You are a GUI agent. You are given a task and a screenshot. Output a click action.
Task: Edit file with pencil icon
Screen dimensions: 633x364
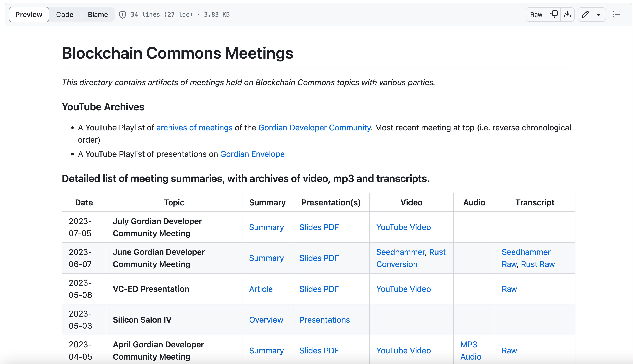585,14
